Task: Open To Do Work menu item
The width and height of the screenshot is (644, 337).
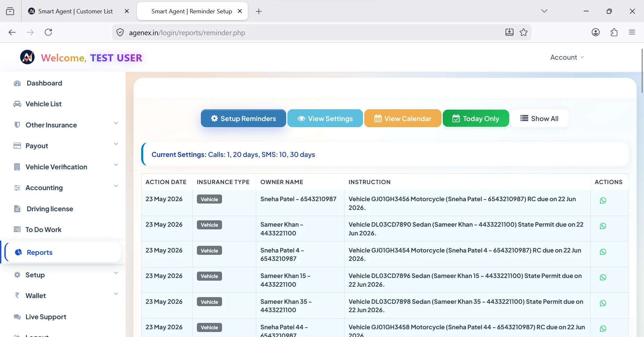Action: (44, 230)
